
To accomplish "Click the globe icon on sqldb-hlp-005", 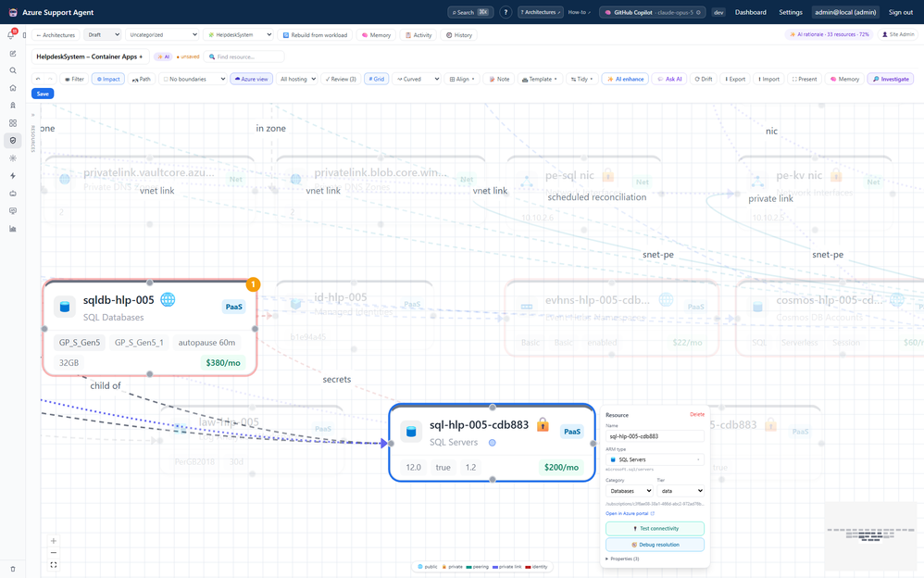I will tap(168, 299).
